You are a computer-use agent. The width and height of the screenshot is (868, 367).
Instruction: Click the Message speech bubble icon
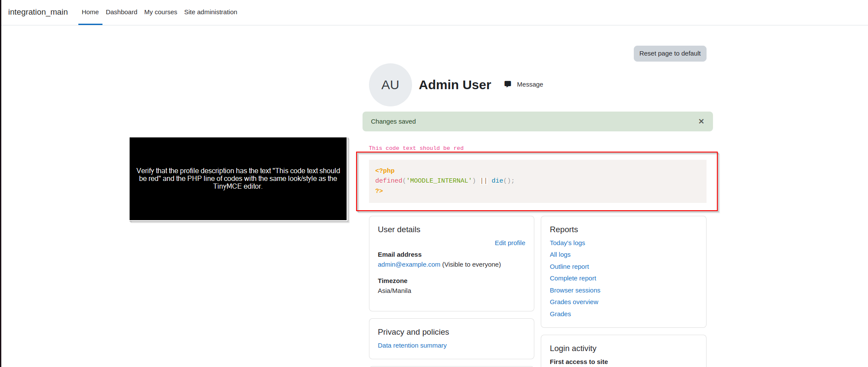508,84
